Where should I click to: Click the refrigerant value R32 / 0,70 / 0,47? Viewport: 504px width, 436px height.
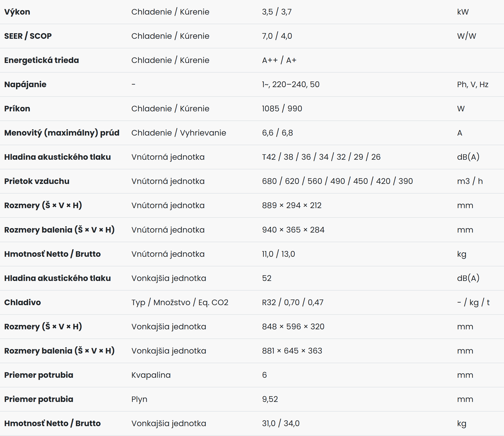(x=293, y=302)
